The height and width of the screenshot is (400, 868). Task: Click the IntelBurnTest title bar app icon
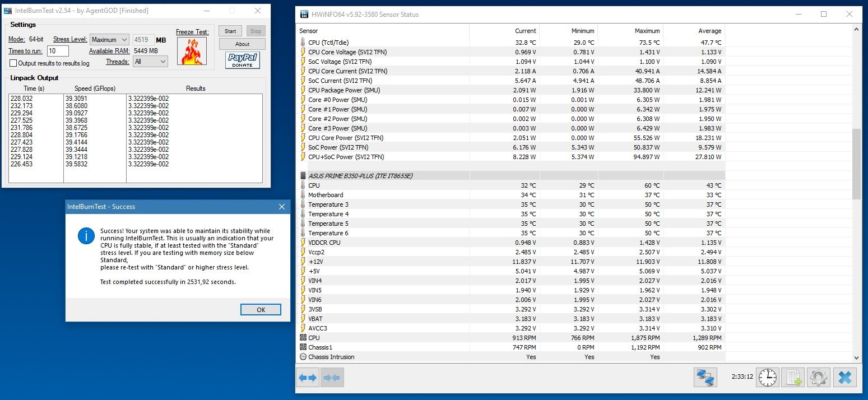[x=8, y=11]
